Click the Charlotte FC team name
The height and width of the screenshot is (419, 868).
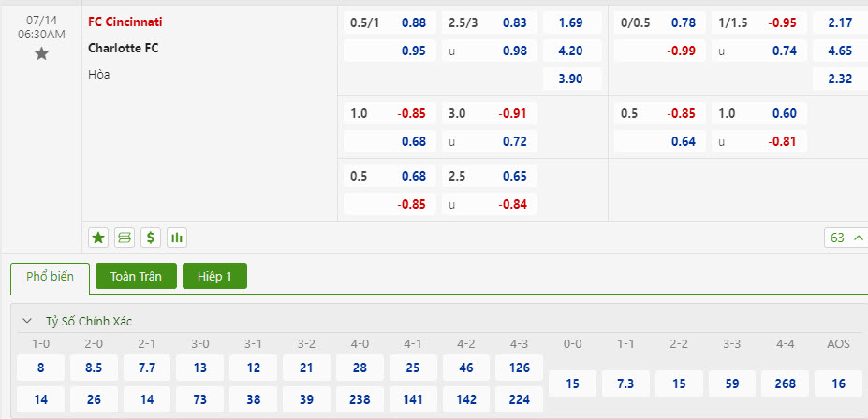[124, 48]
